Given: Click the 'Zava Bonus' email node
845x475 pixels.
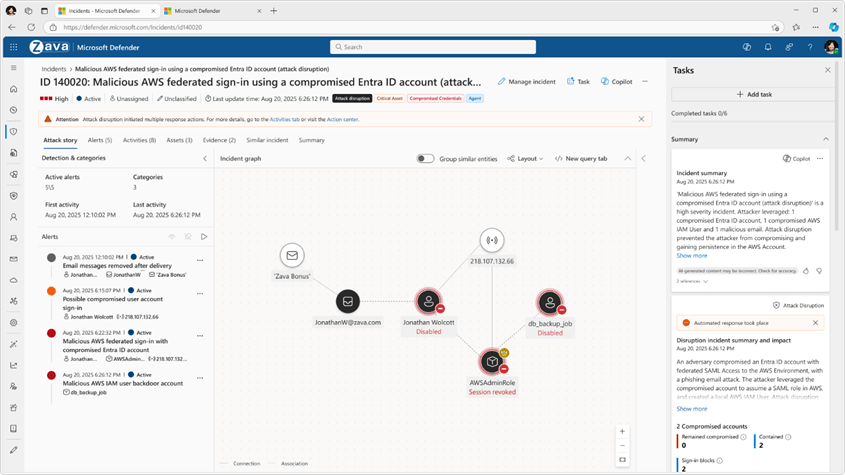Looking at the screenshot, I should tap(291, 256).
